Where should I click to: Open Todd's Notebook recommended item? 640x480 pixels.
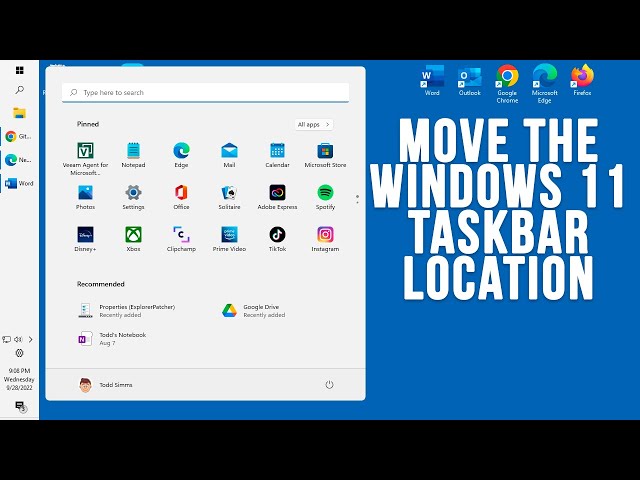tap(112, 339)
